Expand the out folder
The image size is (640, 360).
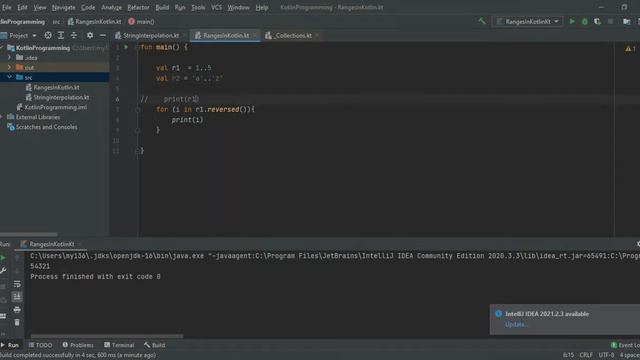pos(10,67)
